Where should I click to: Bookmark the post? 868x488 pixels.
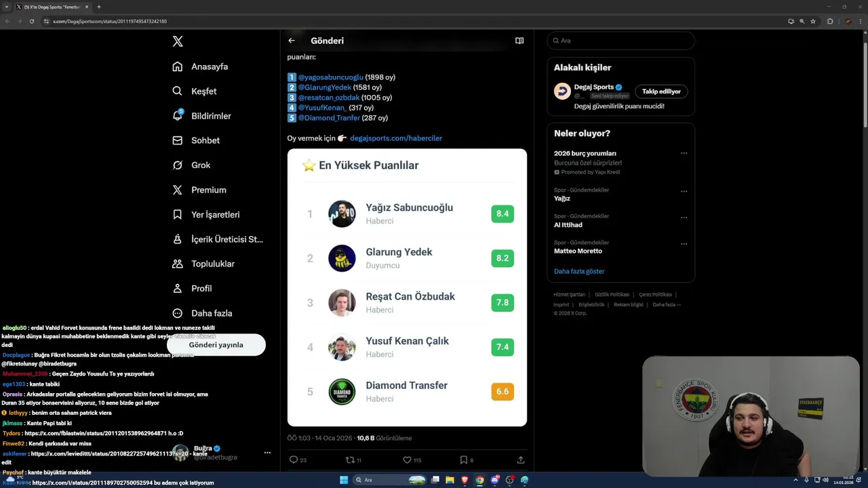(x=463, y=460)
